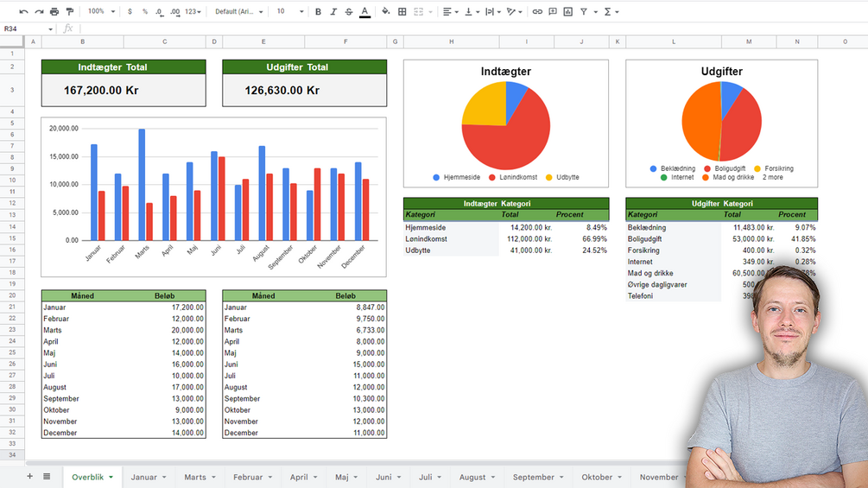The width and height of the screenshot is (868, 488).
Task: Open the Borders tool
Action: tap(402, 11)
